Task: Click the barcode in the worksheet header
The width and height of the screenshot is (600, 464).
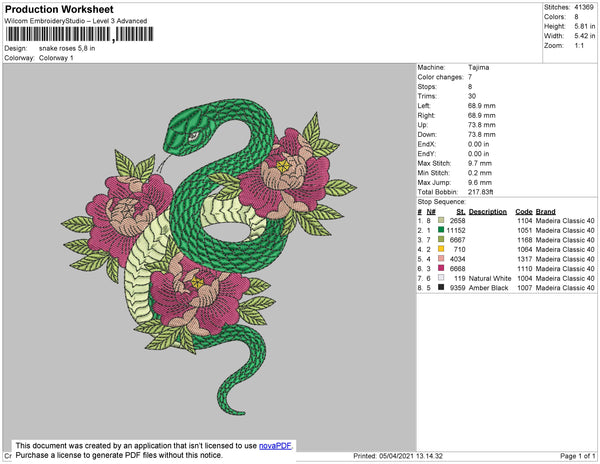Action: coord(80,34)
